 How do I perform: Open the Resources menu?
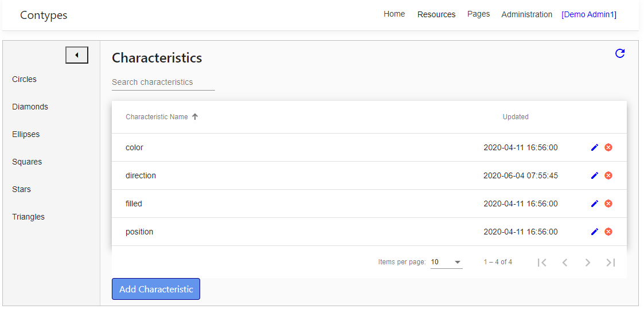click(436, 14)
